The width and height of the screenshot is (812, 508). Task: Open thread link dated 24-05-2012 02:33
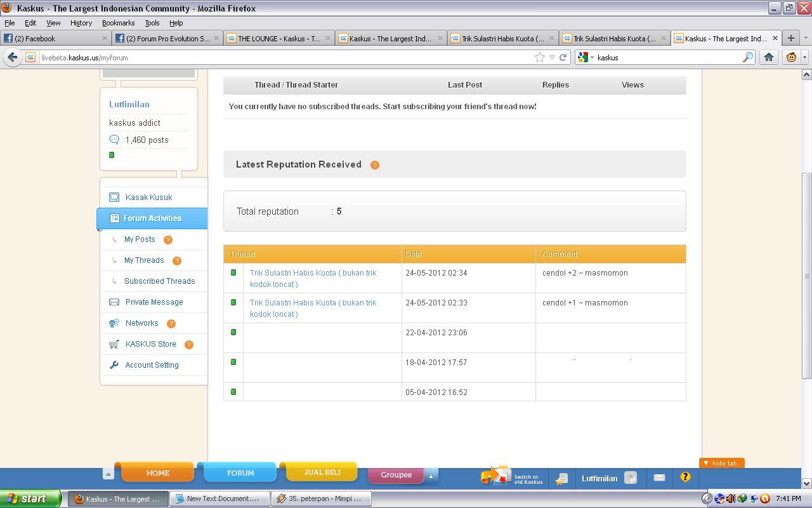coord(313,308)
